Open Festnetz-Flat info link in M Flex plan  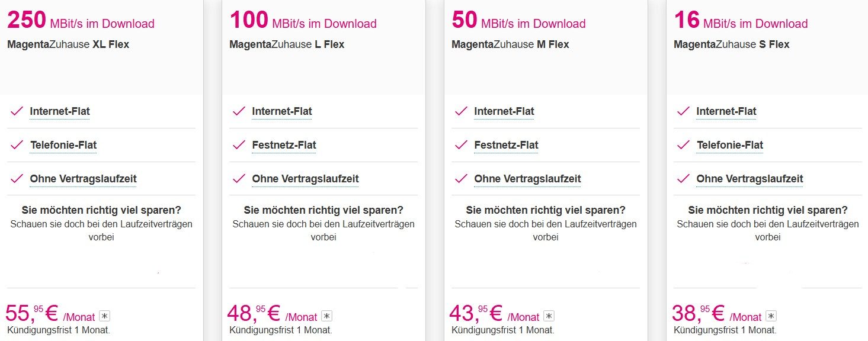(506, 145)
